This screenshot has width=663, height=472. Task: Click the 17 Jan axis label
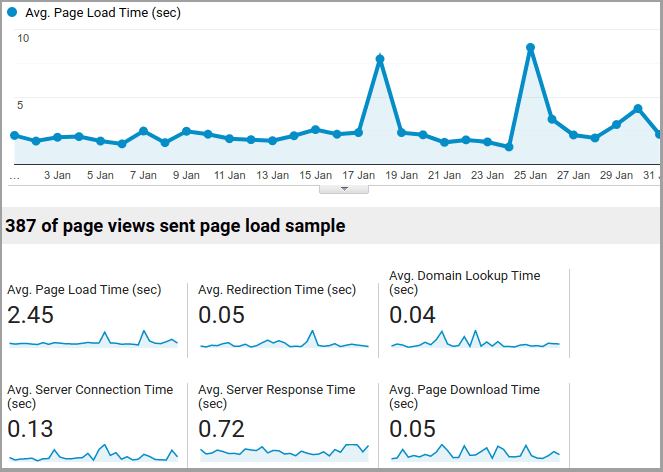359,175
